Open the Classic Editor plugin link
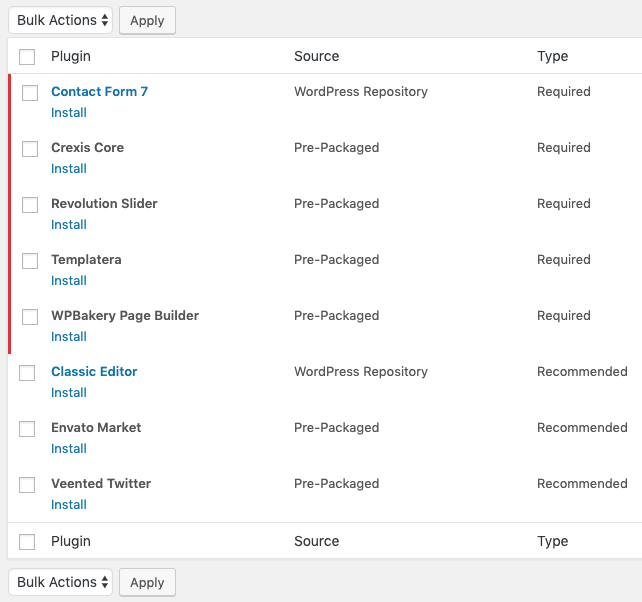 coord(94,371)
